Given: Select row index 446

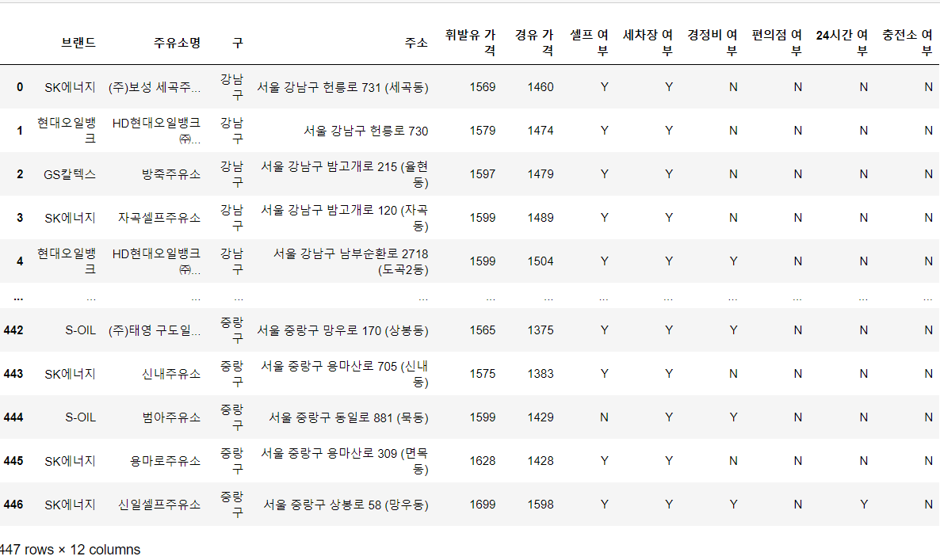Looking at the screenshot, I should [x=13, y=505].
